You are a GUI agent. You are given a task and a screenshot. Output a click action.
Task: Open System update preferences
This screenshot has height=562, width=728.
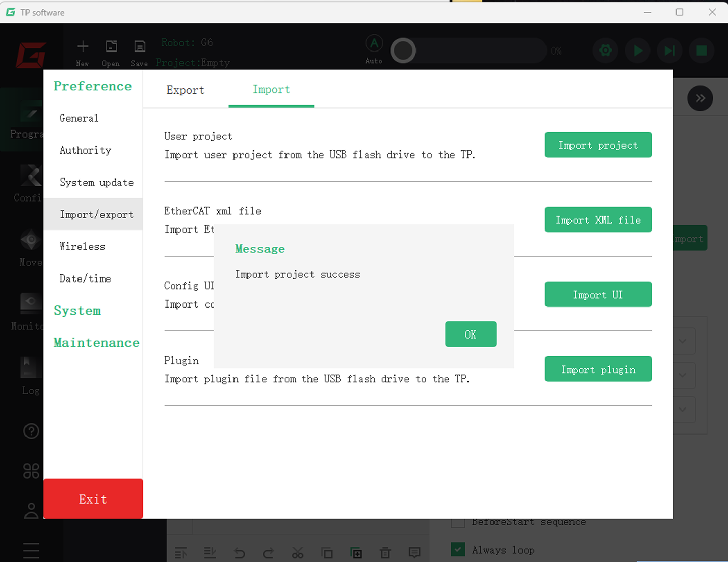(93, 183)
